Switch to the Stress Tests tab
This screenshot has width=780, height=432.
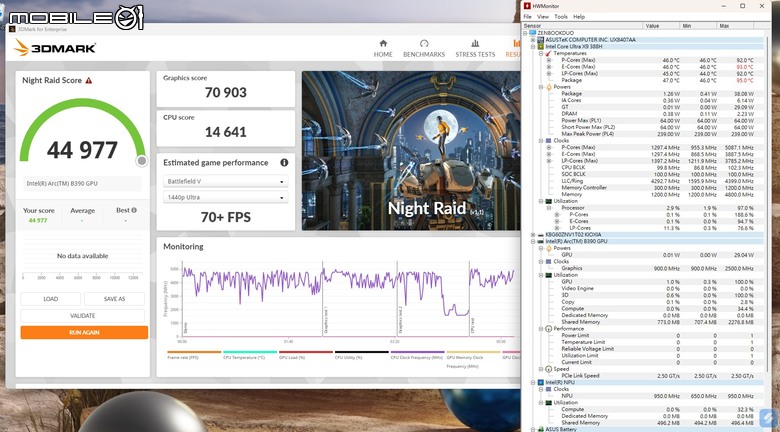(475, 48)
